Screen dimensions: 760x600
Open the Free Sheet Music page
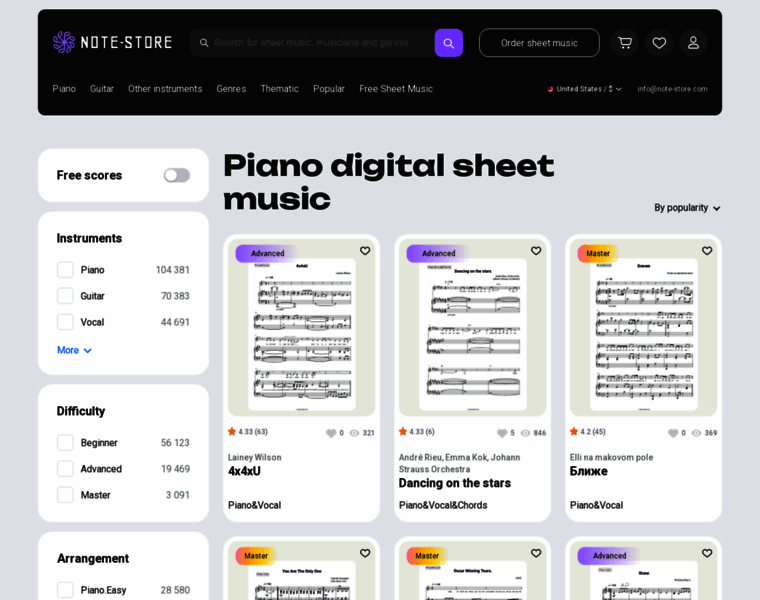[x=396, y=89]
